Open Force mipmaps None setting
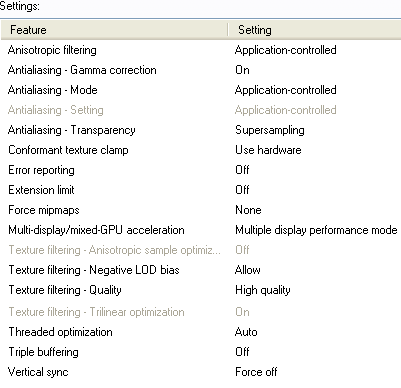This screenshot has width=401, height=388. (248, 210)
